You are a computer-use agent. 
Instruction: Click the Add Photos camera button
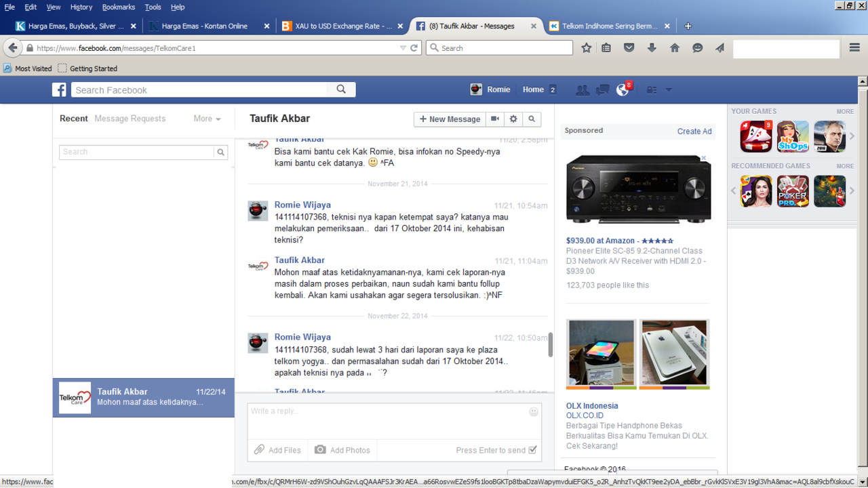pos(342,450)
